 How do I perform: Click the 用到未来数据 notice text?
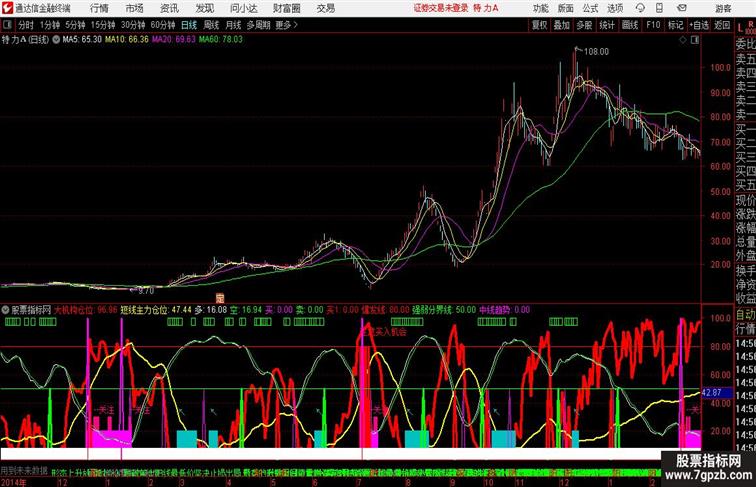pos(24,470)
